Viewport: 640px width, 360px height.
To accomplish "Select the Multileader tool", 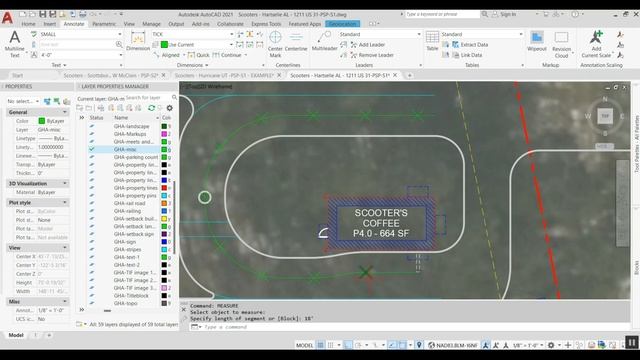I will pos(324,41).
